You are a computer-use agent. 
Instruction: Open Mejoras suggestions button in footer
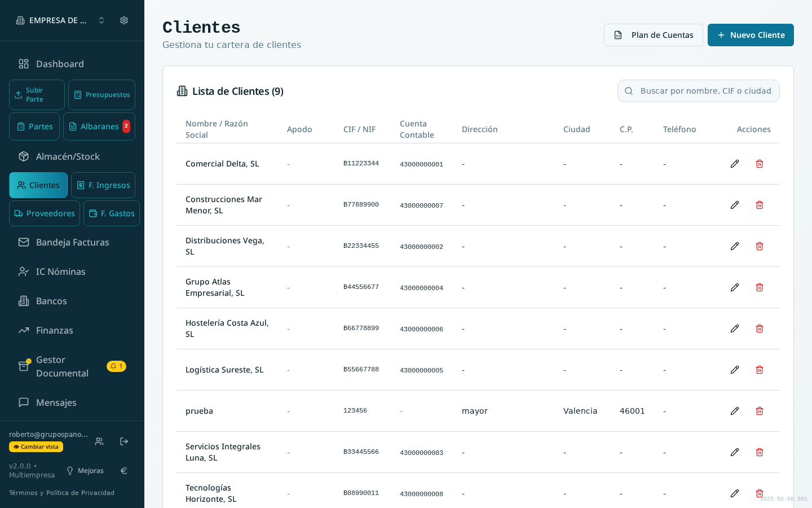tap(85, 471)
